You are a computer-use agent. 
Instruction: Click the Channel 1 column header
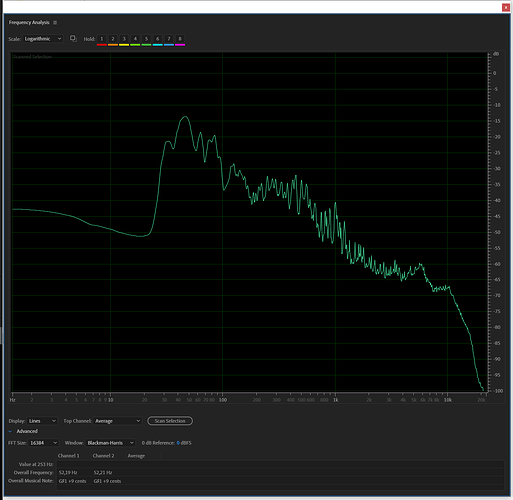coord(69,456)
